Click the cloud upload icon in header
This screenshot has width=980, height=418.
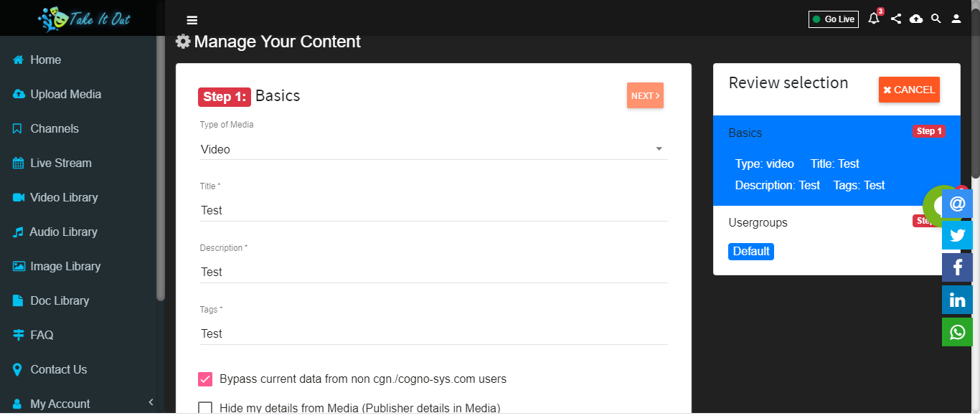click(916, 19)
